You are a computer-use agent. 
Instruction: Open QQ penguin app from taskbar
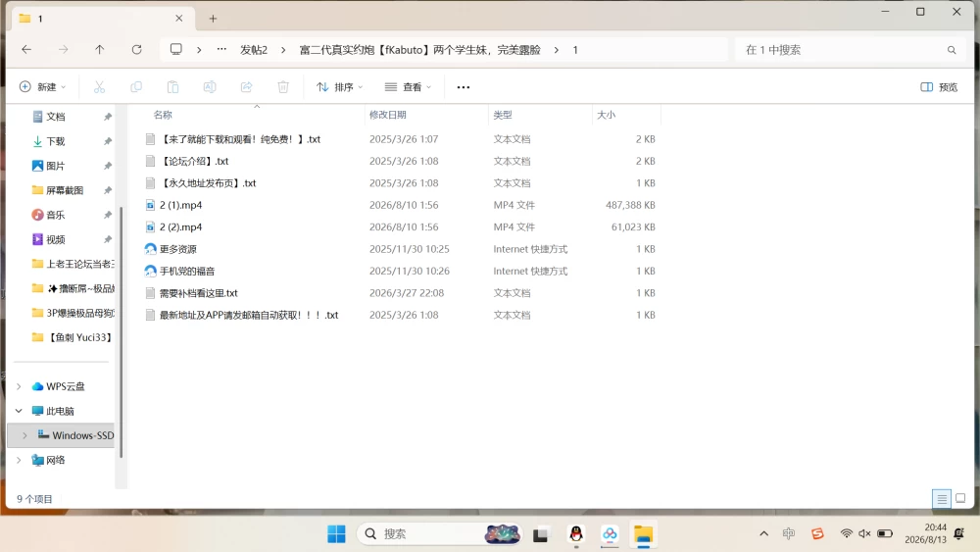[x=576, y=534]
